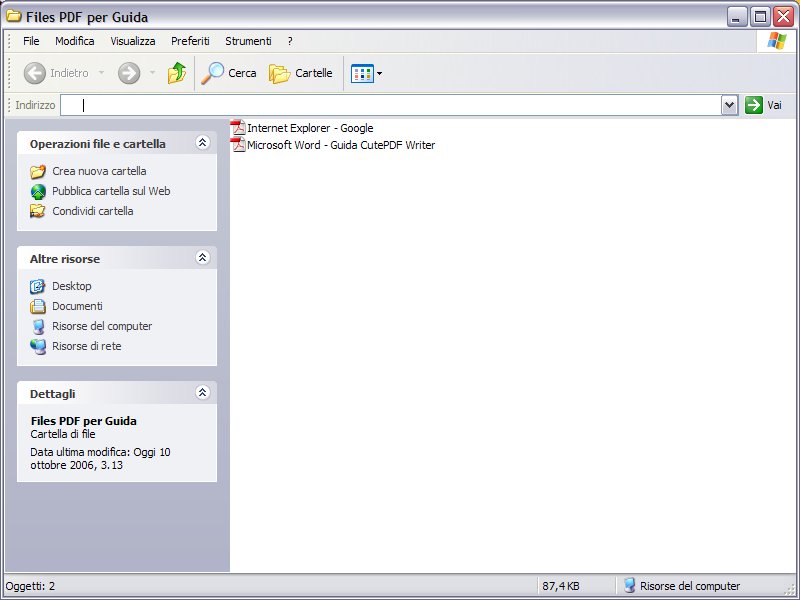Open the Strumenti menu
The width and height of the screenshot is (800, 600).
tap(248, 41)
